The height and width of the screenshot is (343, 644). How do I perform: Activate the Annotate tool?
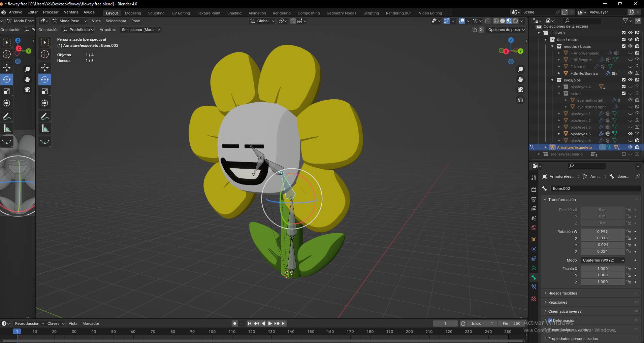click(x=7, y=116)
